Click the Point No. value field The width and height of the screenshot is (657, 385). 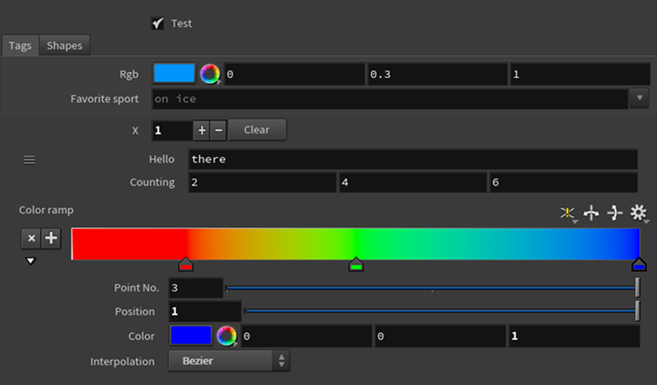coord(196,288)
